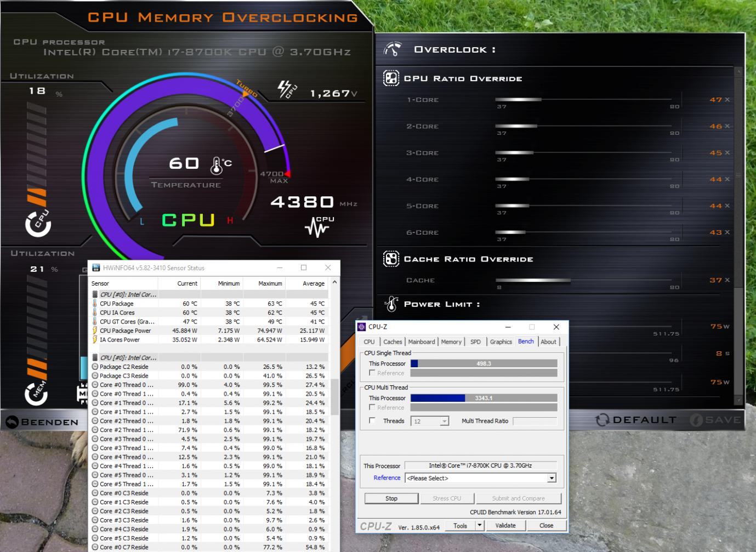The image size is (756, 552).
Task: Click the CPU voltage lightning icon
Action: (287, 89)
